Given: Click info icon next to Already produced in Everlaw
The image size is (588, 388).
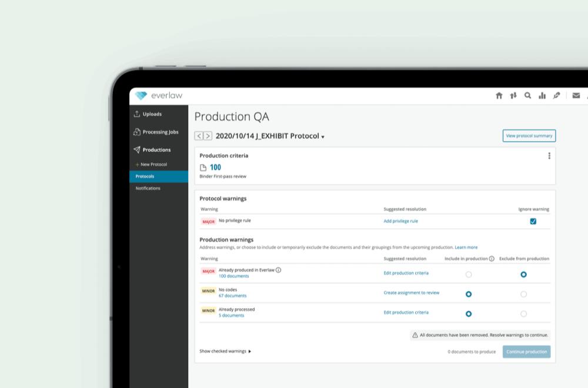Looking at the screenshot, I should (278, 270).
